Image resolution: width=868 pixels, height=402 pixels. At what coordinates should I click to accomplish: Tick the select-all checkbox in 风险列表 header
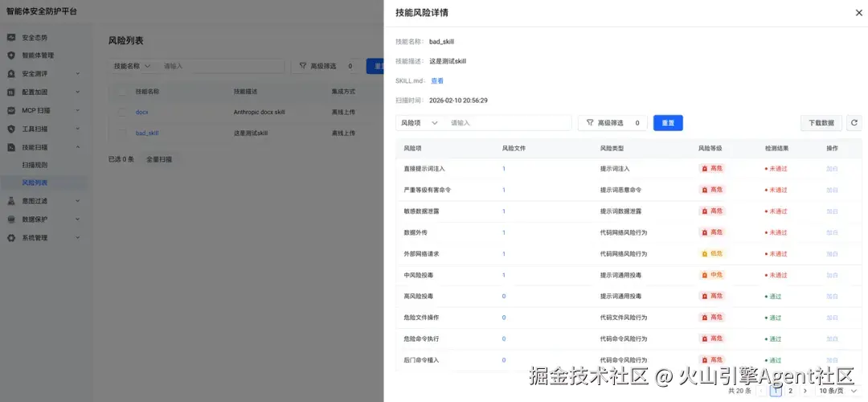[122, 92]
